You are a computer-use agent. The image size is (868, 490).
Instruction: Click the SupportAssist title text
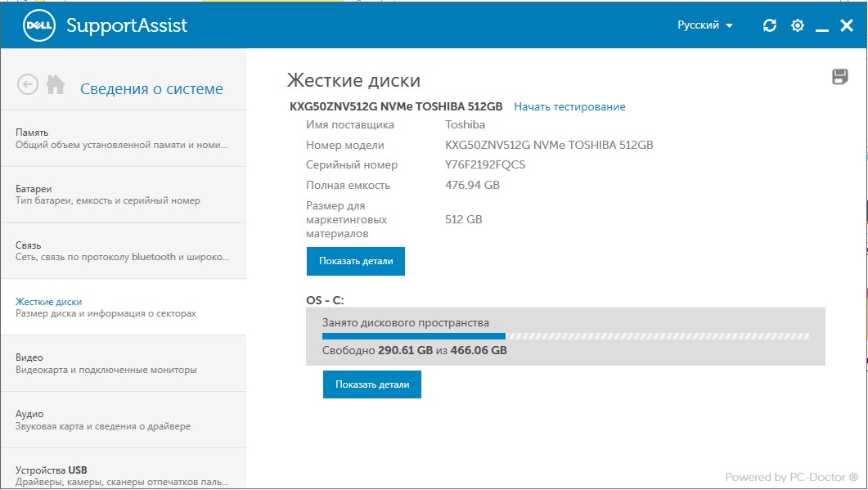click(x=127, y=25)
